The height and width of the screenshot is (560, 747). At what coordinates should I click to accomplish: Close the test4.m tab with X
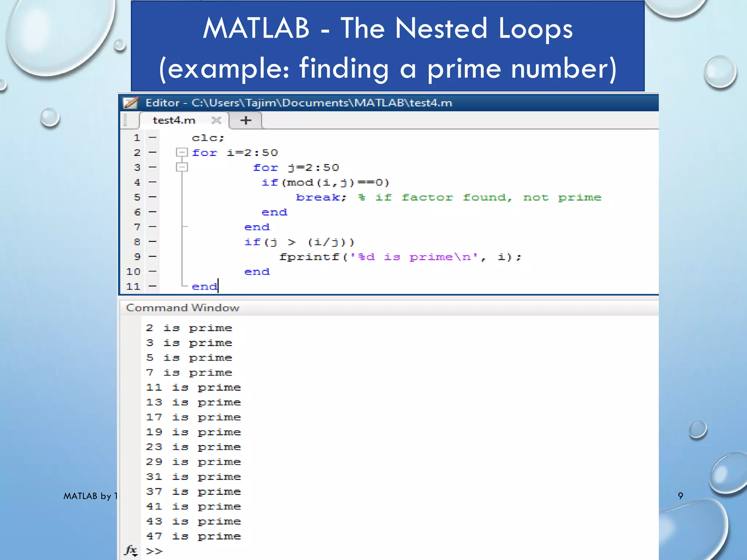point(216,120)
